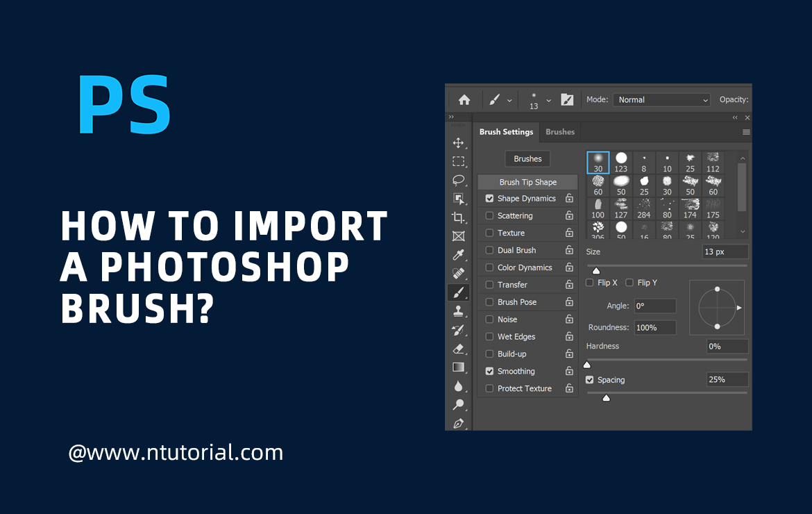Viewport: 812px width, 514px height.
Task: Expand the brush tool preset chevron
Action: click(x=509, y=101)
